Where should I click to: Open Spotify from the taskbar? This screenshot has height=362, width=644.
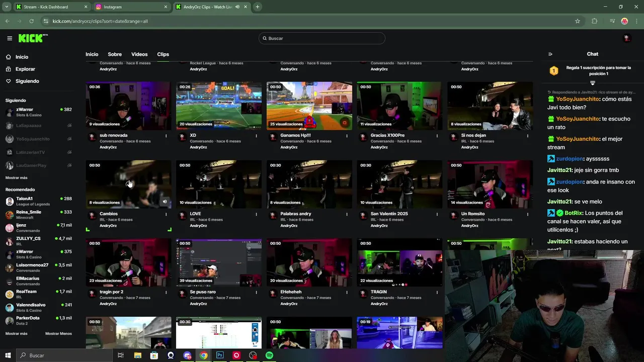(269, 355)
